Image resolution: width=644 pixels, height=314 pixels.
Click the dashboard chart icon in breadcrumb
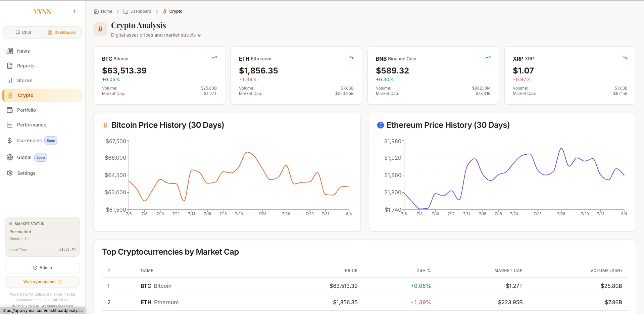[126, 11]
